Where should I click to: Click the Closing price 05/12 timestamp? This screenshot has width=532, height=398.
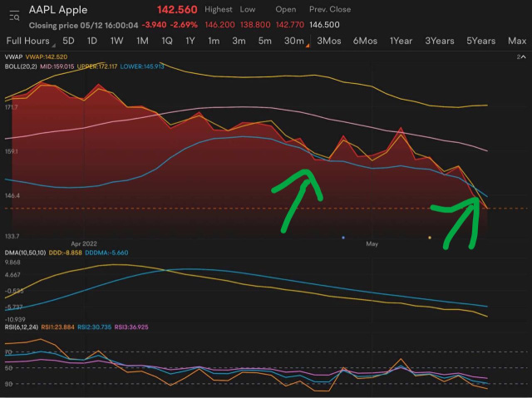click(x=83, y=26)
